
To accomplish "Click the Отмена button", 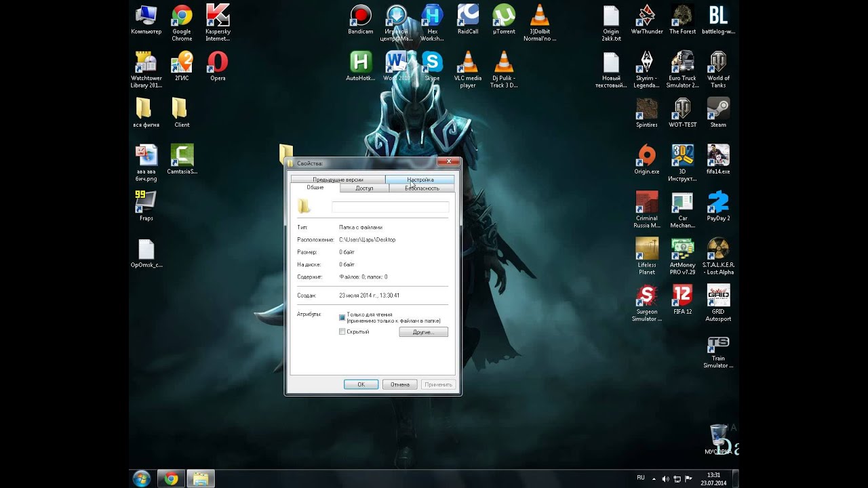I will tap(399, 384).
